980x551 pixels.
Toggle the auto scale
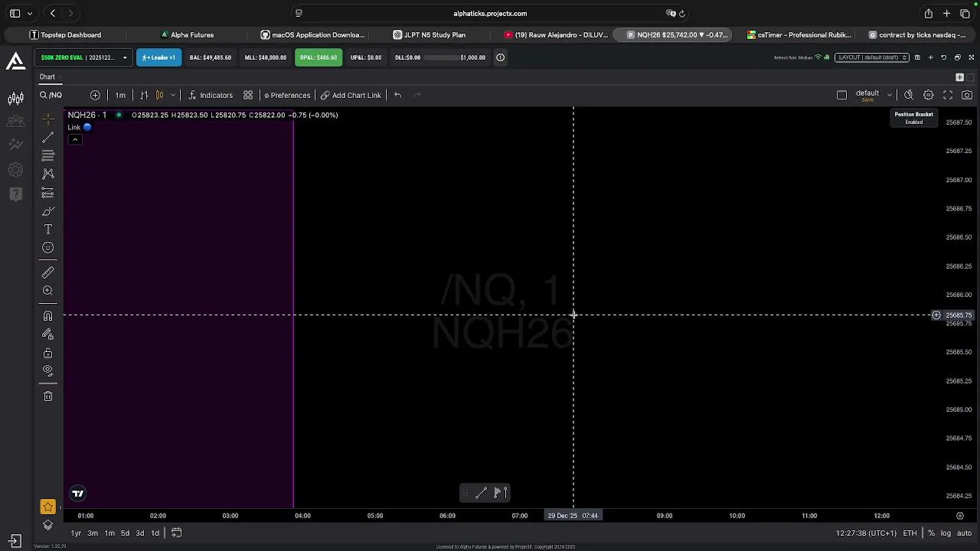pos(964,533)
